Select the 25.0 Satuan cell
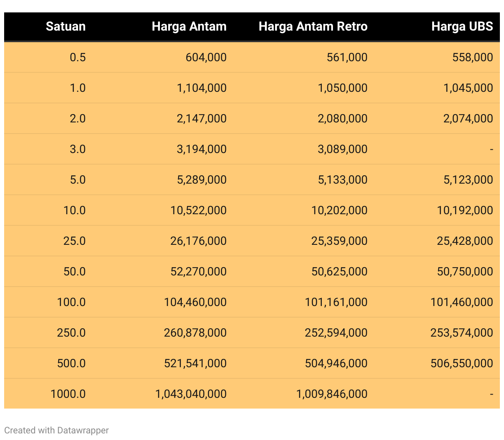 coord(74,241)
